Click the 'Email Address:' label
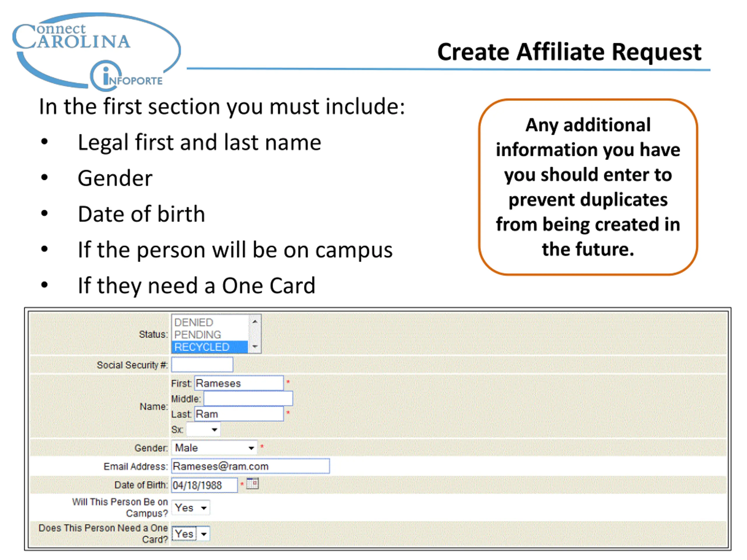The height and width of the screenshot is (560, 747). 136,466
